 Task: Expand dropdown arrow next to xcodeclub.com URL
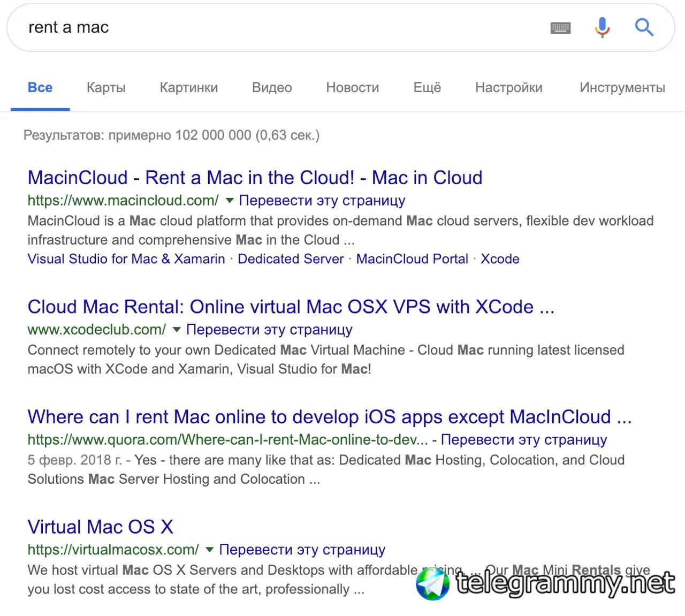pyautogui.click(x=177, y=330)
